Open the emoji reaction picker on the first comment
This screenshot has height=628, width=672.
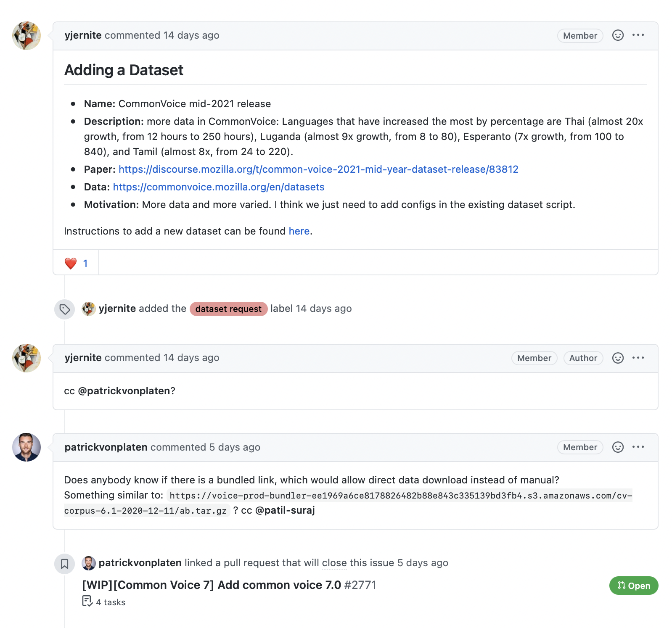(x=617, y=35)
